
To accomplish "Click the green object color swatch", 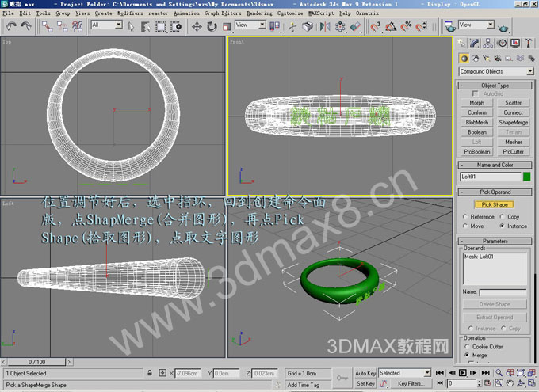I will (526, 177).
